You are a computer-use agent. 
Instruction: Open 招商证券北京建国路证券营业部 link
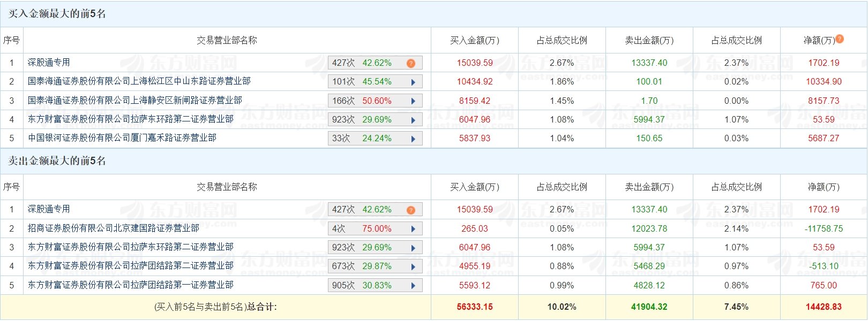tap(114, 228)
